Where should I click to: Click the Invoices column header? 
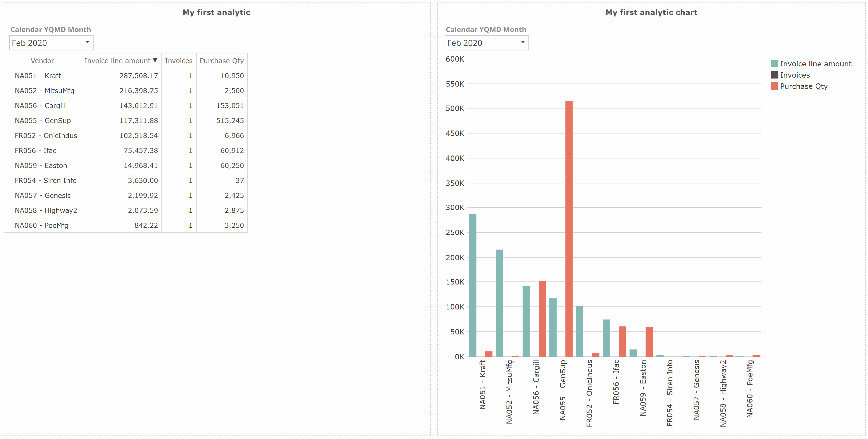[x=179, y=61]
